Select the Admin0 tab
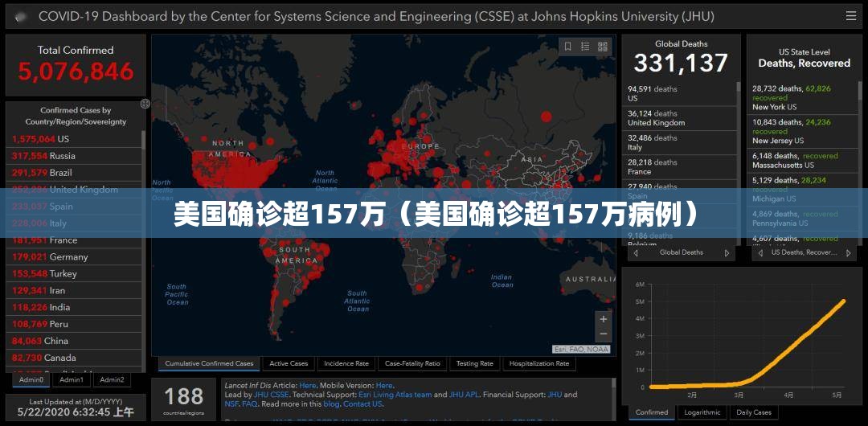The width and height of the screenshot is (868, 426). (x=31, y=379)
